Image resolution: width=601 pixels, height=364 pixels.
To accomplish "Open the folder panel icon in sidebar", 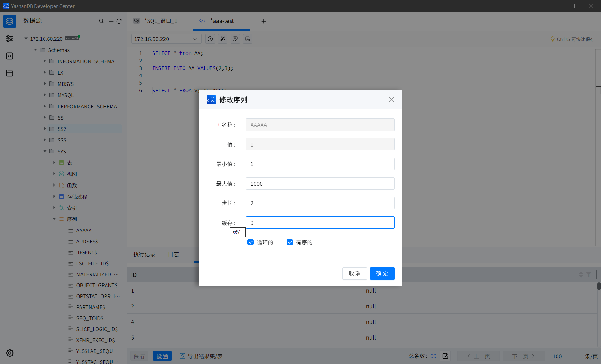I will 9,73.
